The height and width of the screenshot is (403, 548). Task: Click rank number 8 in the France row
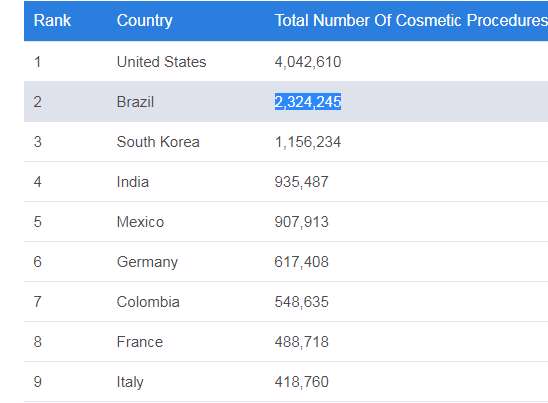[x=37, y=342]
